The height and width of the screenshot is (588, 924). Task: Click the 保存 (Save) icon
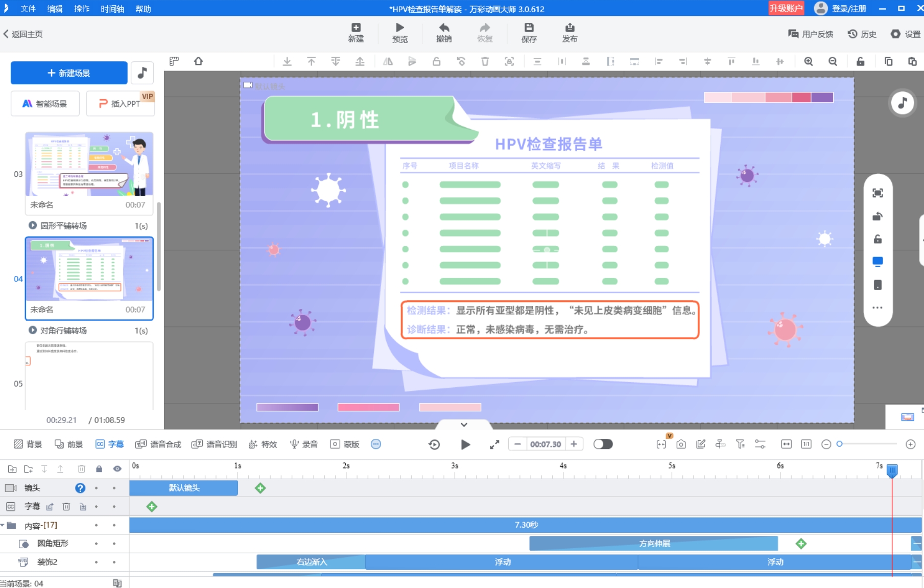pos(529,33)
